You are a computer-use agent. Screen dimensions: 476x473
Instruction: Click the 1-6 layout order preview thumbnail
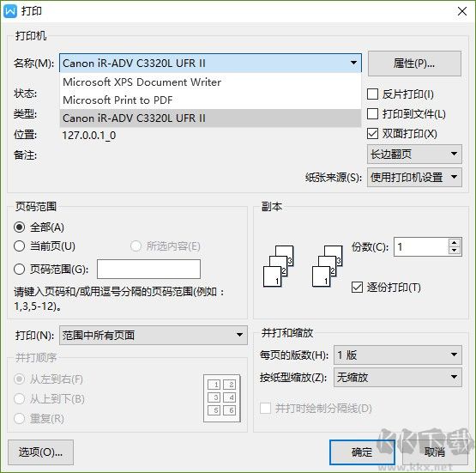coord(222,398)
